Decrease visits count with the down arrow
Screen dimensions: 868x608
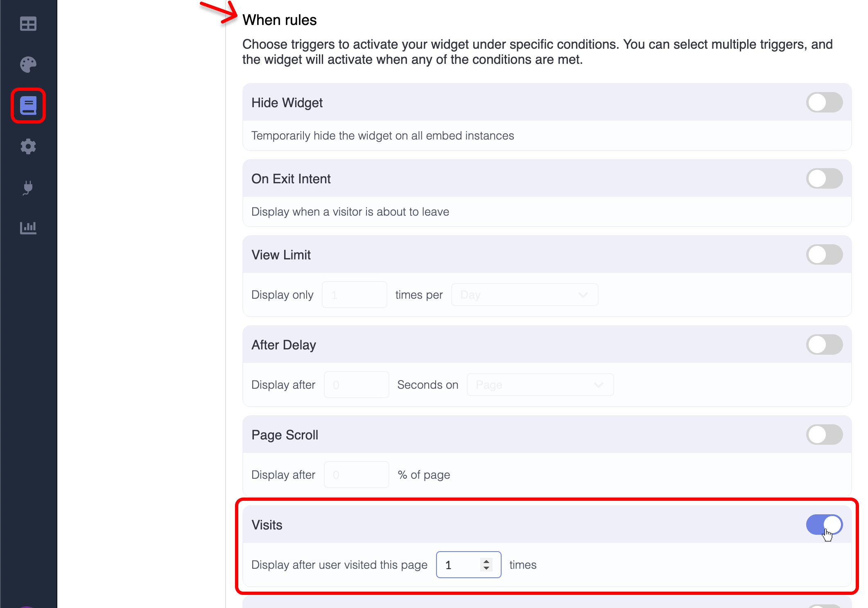click(486, 568)
